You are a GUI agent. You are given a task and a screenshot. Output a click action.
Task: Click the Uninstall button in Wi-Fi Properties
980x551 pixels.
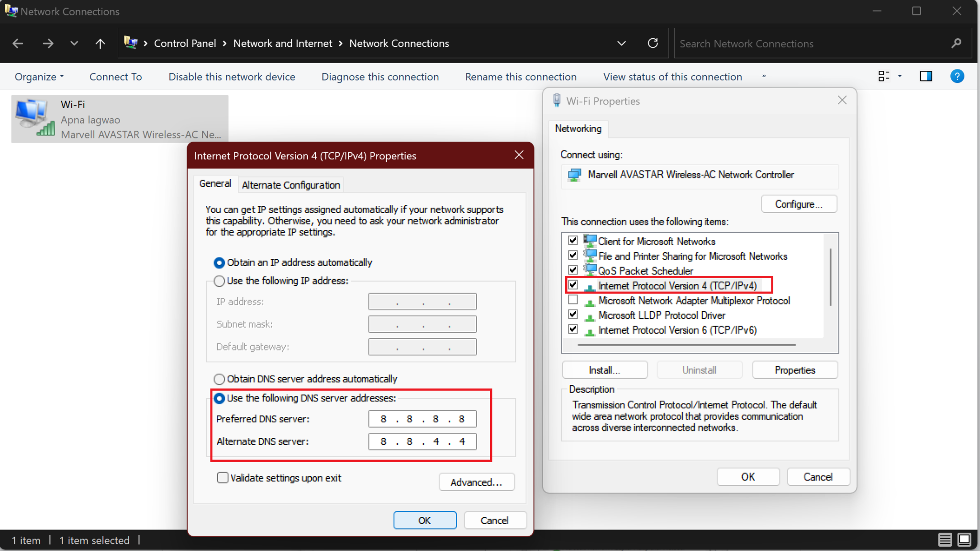click(x=700, y=369)
